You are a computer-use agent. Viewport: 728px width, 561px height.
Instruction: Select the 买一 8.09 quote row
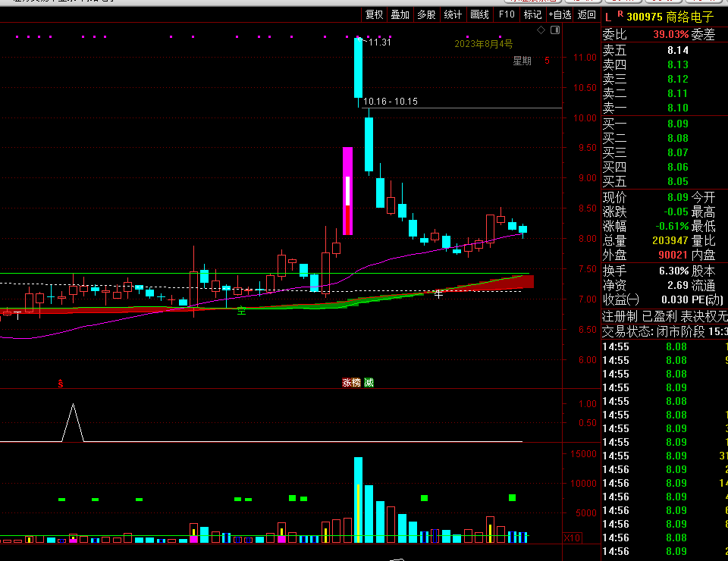click(x=664, y=124)
